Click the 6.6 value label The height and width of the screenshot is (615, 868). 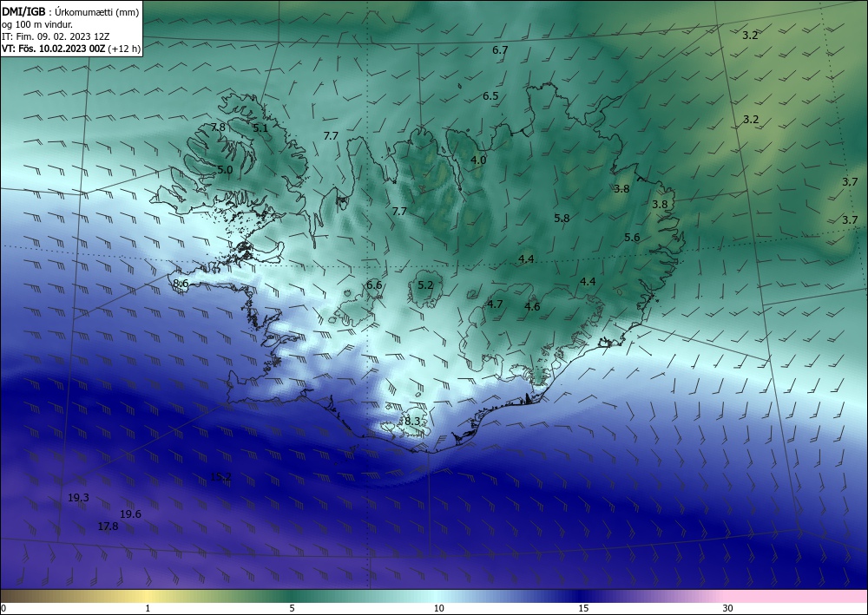[374, 285]
